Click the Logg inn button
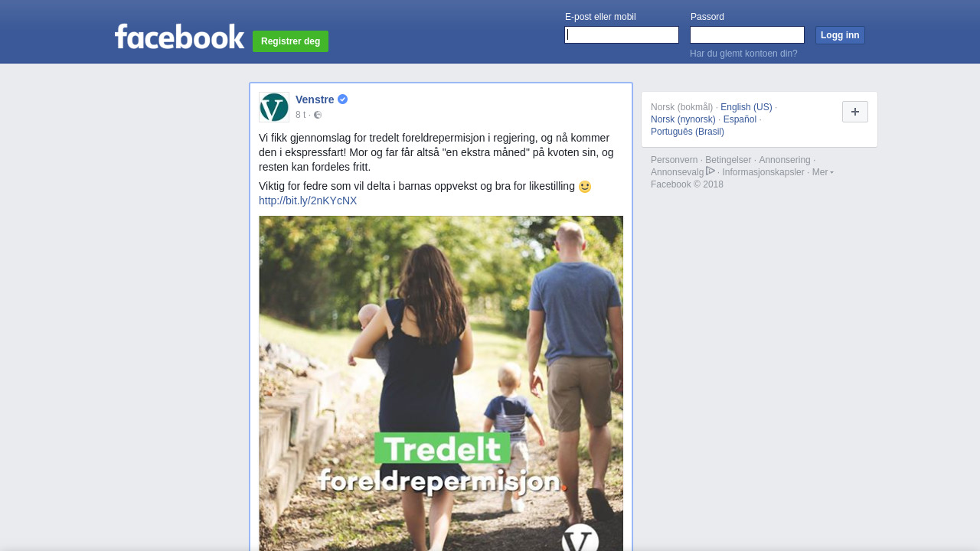 click(x=840, y=35)
